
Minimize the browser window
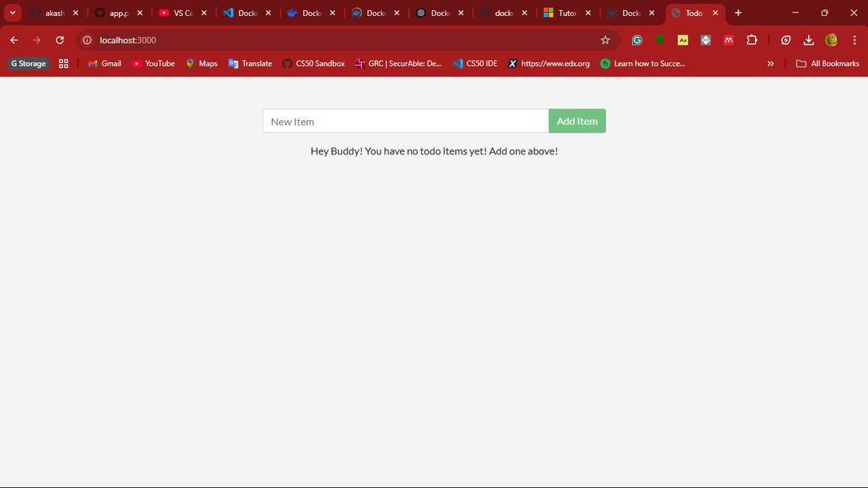click(x=795, y=13)
